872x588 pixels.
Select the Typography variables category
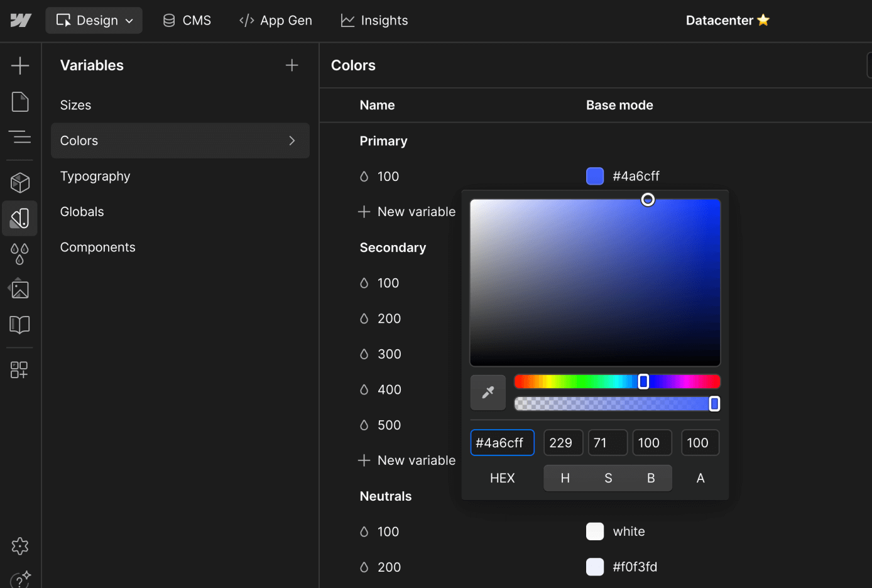point(95,176)
